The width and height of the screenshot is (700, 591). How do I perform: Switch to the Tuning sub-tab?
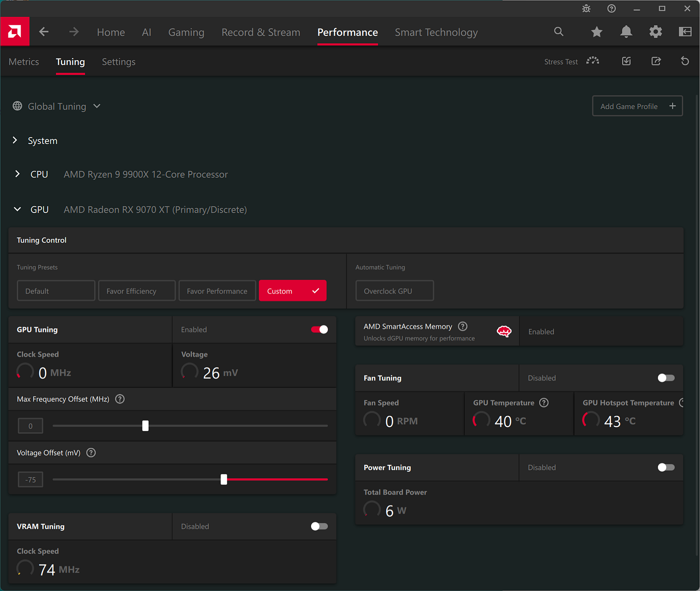pyautogui.click(x=70, y=61)
